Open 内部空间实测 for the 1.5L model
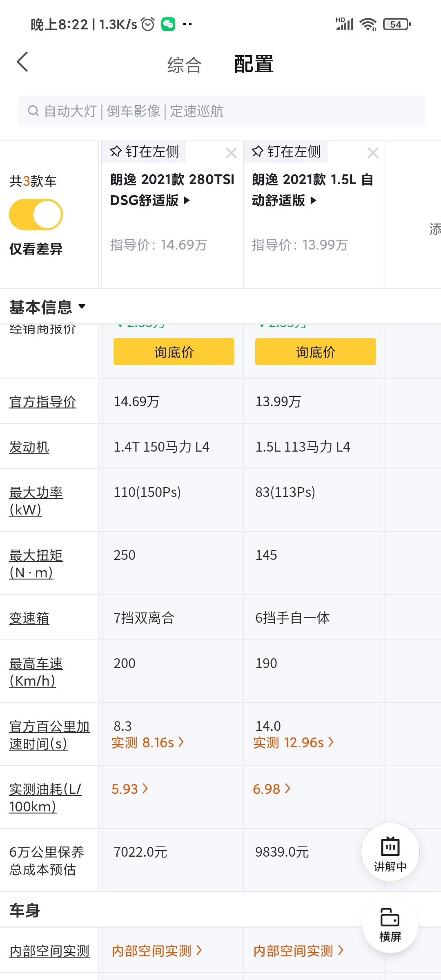This screenshot has height=980, width=441. pos(298,951)
